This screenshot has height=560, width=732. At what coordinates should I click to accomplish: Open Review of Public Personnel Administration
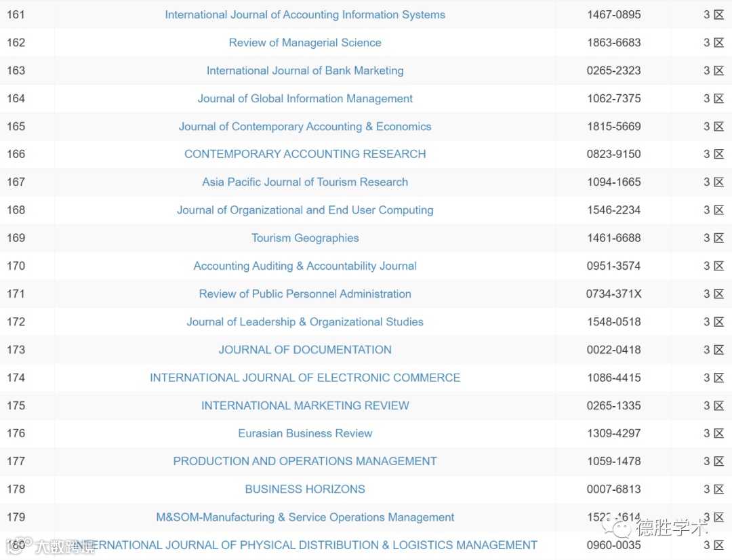click(x=305, y=294)
